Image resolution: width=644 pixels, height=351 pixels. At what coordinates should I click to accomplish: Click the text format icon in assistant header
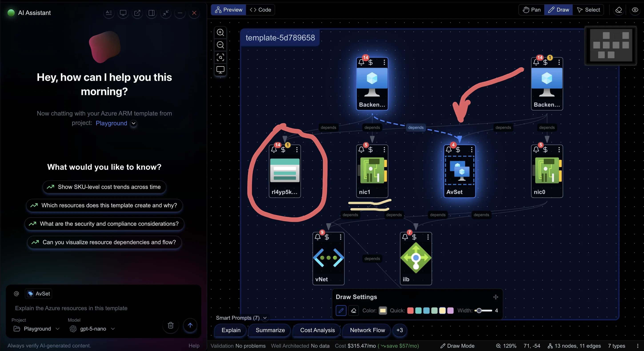tap(109, 13)
